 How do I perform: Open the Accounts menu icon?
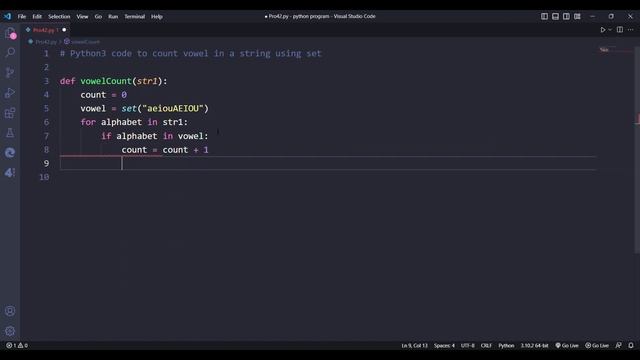tap(10, 311)
